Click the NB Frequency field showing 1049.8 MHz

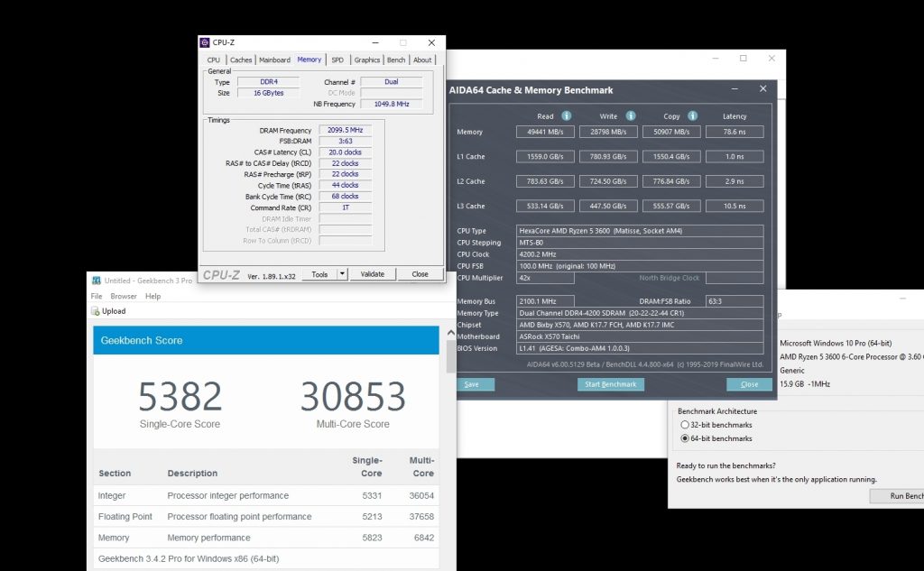pos(392,104)
